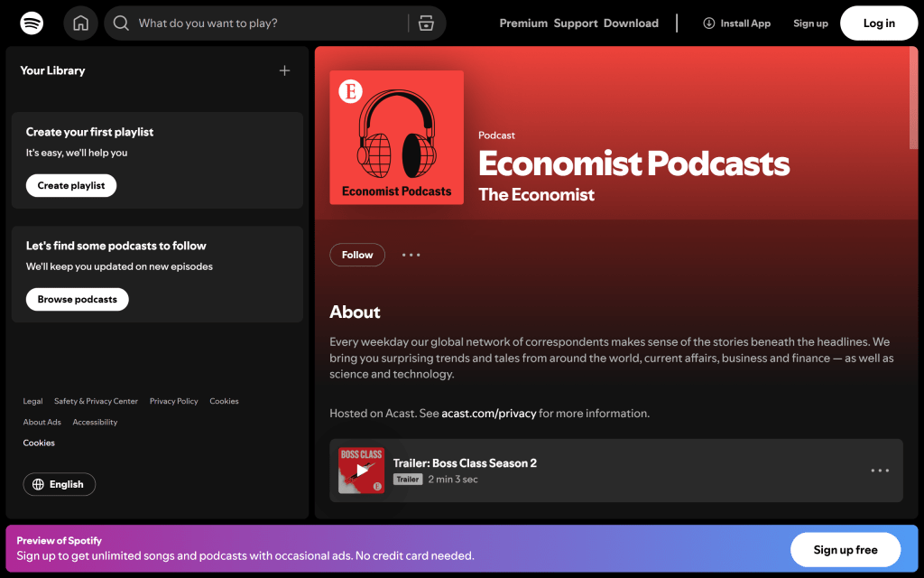
Task: Open the Support menu item
Action: point(576,23)
